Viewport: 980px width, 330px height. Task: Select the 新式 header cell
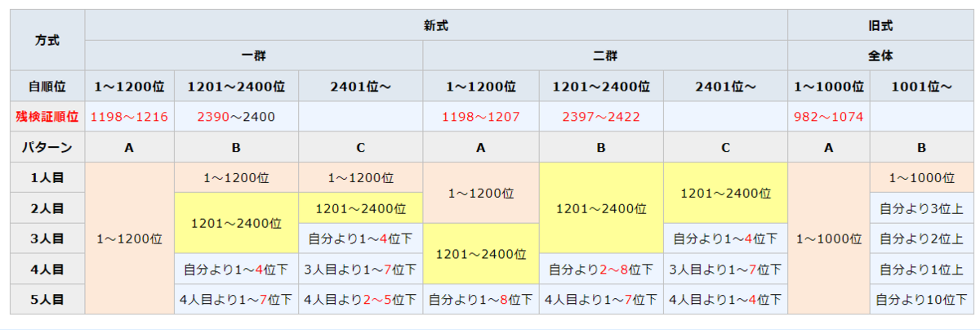pos(436,25)
